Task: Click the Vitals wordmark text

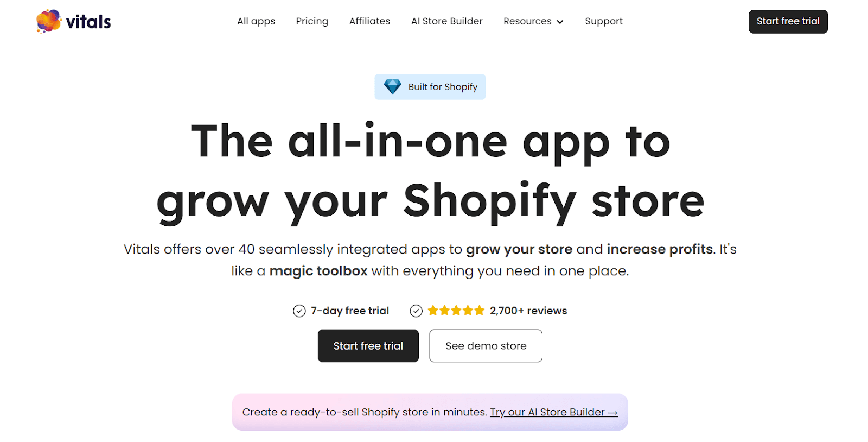Action: pyautogui.click(x=88, y=22)
